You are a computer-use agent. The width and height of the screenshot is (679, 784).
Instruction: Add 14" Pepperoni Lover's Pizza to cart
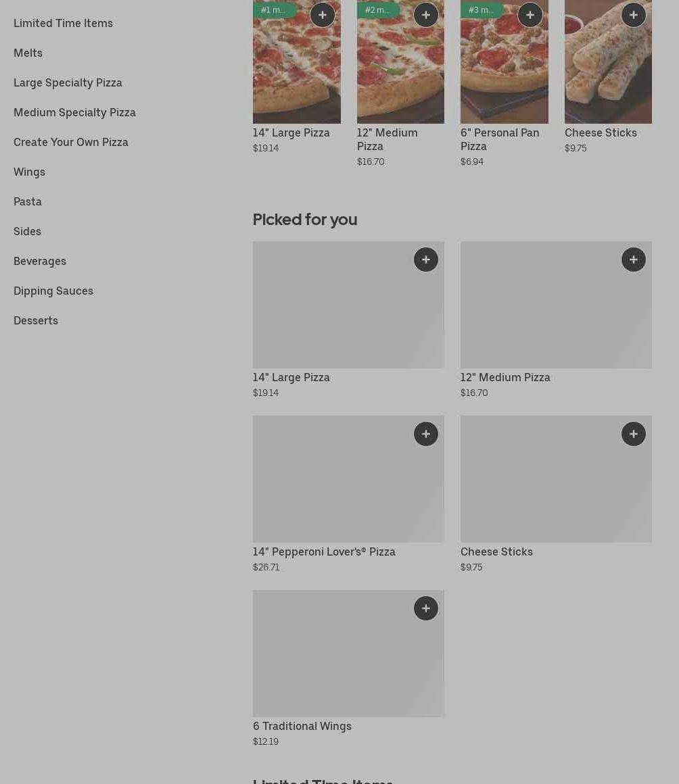pos(426,434)
